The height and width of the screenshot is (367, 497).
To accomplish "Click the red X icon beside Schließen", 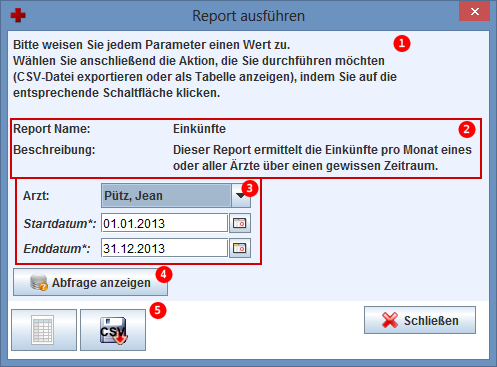I will (x=390, y=320).
